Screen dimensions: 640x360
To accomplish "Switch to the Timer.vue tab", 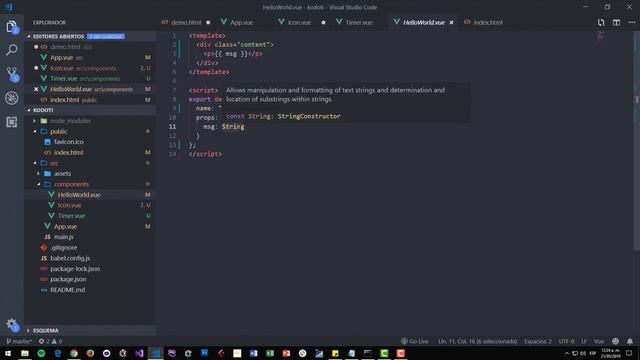I will (x=359, y=22).
